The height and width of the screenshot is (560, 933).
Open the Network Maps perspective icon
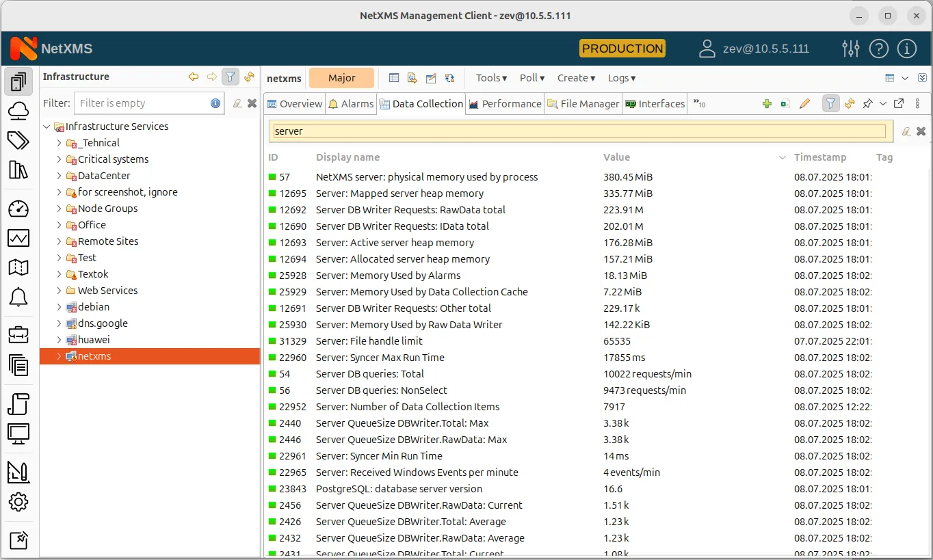tap(18, 267)
